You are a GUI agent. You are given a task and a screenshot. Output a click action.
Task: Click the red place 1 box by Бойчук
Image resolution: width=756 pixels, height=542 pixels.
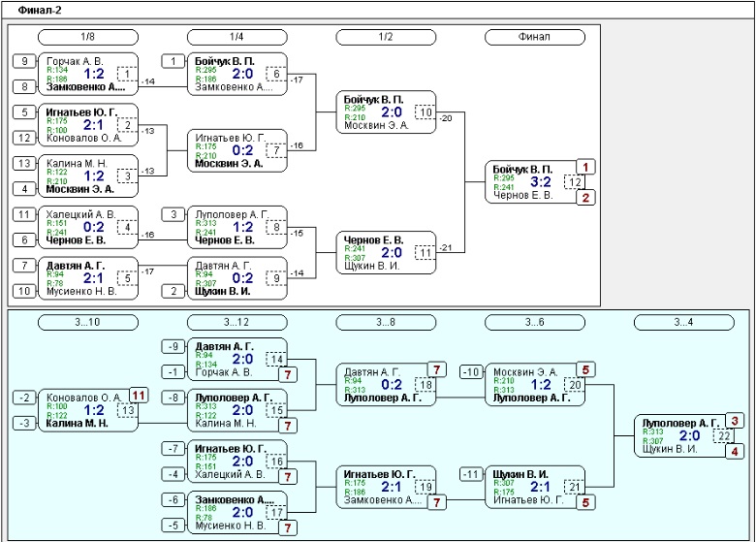tap(585, 168)
